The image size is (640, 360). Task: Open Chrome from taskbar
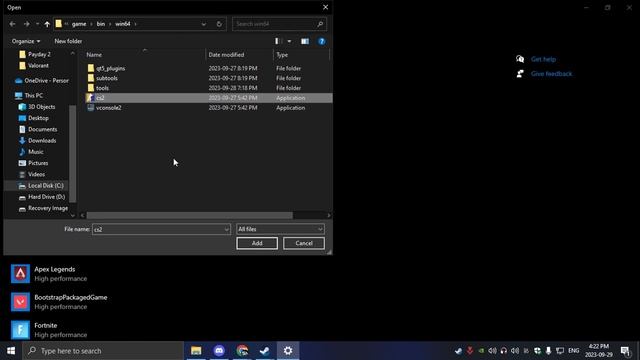pos(242,351)
